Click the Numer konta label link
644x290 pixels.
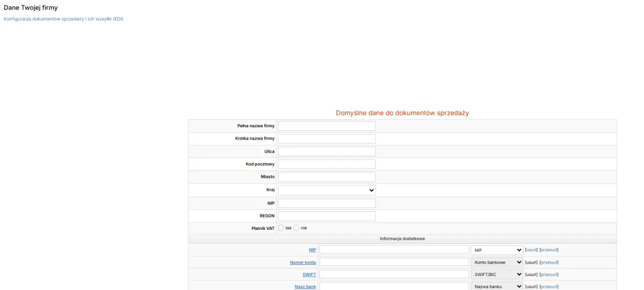pyautogui.click(x=303, y=262)
